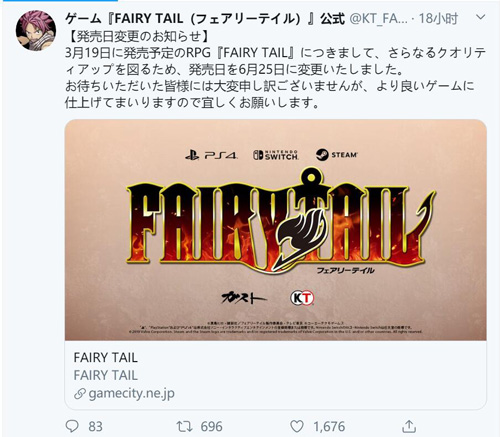Click the link chain icon beside gamecity.ne.jp
Viewport: 500px width, 437px height.
80,394
